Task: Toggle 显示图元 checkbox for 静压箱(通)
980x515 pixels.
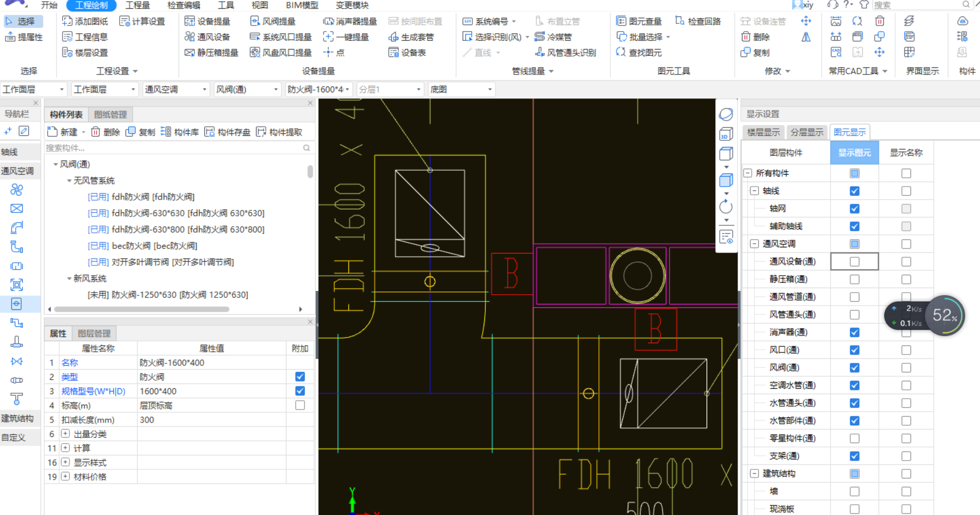Action: pyautogui.click(x=854, y=280)
